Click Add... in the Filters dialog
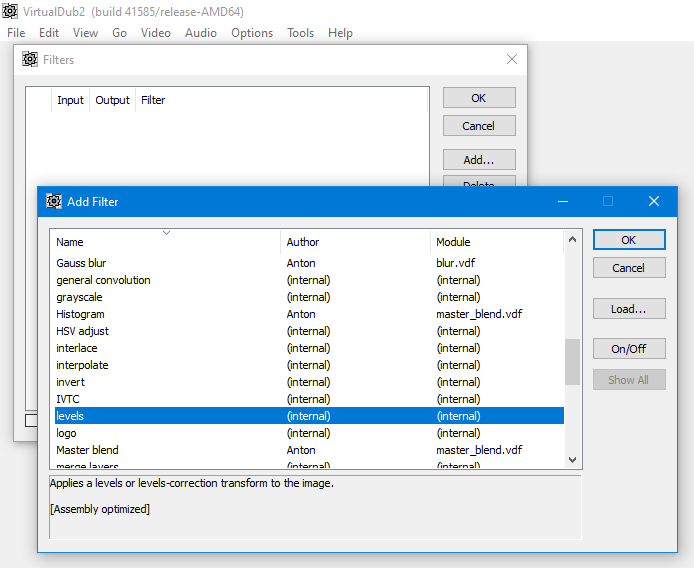Image resolution: width=694 pixels, height=568 pixels. pyautogui.click(x=479, y=159)
